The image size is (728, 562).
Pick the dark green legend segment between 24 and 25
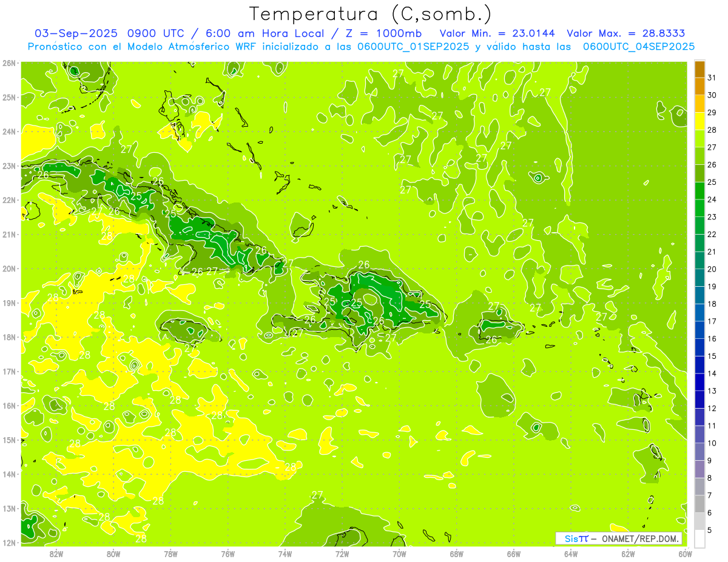click(699, 191)
